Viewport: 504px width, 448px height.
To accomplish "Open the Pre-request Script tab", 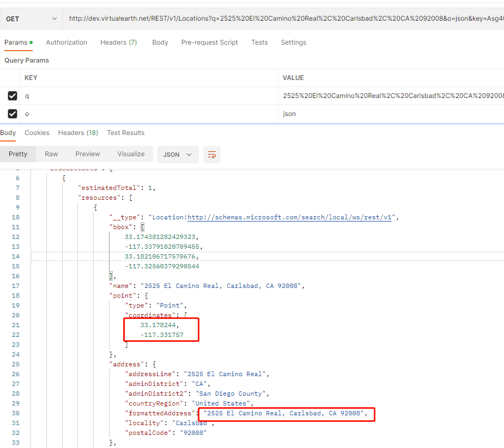I will tap(210, 42).
